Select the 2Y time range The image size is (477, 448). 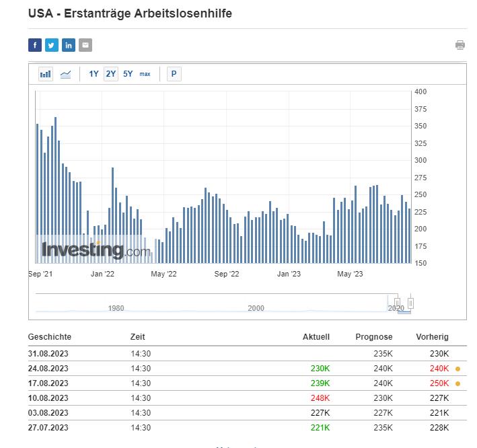[111, 74]
